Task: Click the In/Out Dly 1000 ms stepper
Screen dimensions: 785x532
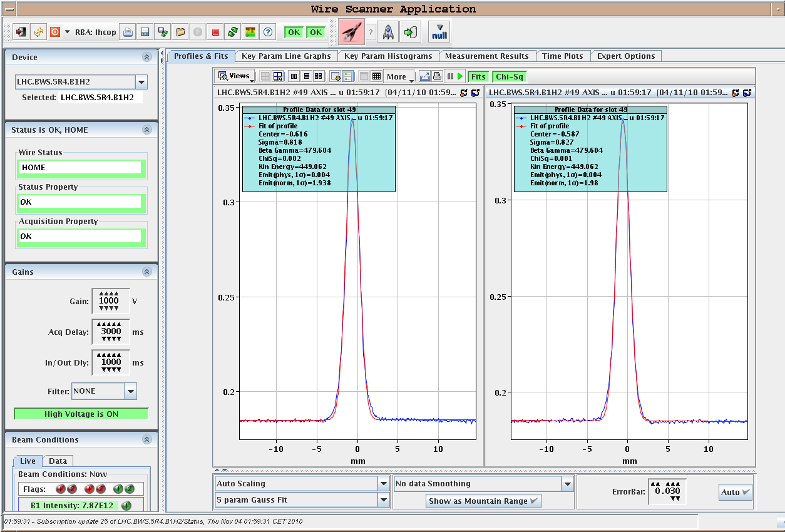Action: click(111, 362)
